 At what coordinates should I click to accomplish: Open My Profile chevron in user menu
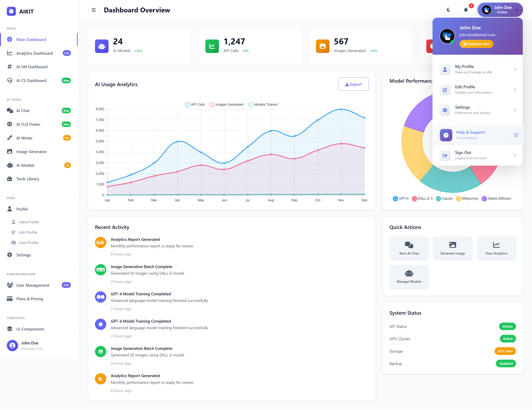[x=515, y=69]
